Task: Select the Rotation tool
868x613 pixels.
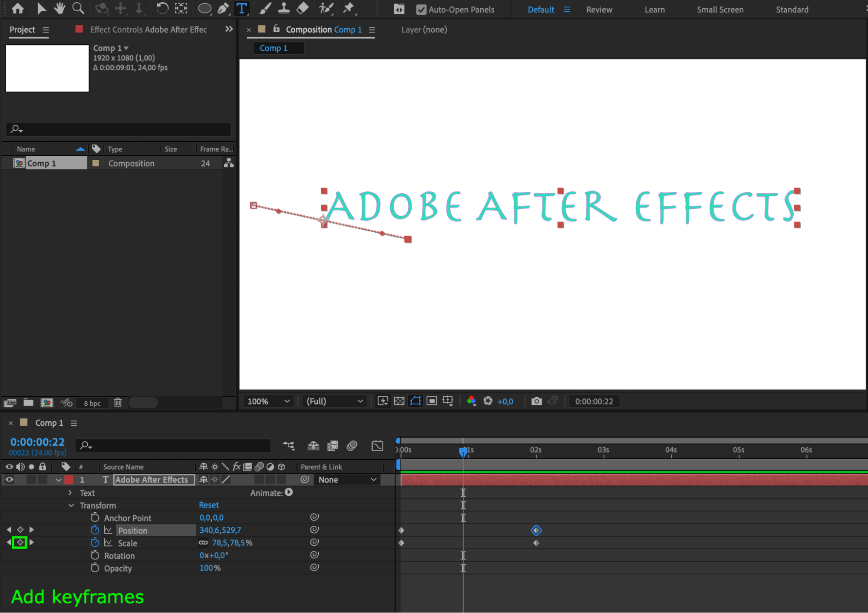Action: [162, 8]
